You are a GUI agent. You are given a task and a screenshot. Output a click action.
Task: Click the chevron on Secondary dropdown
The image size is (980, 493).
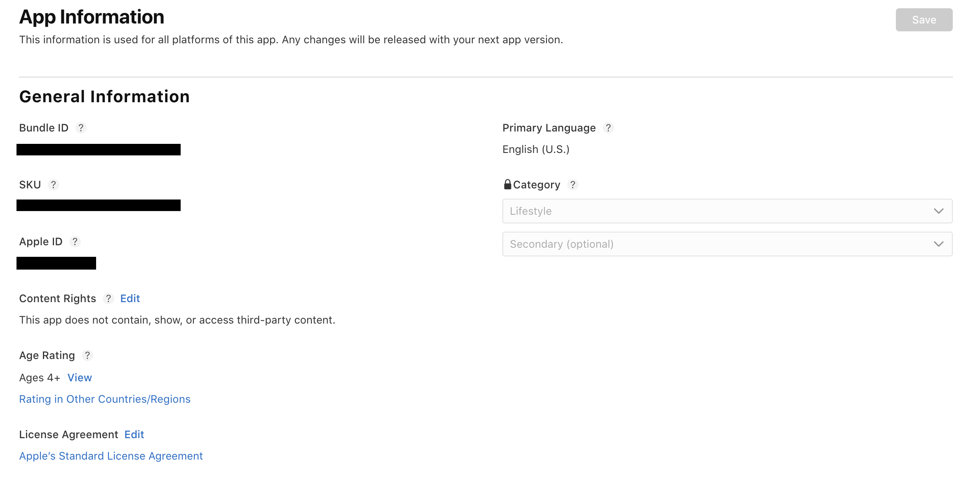[x=938, y=244]
